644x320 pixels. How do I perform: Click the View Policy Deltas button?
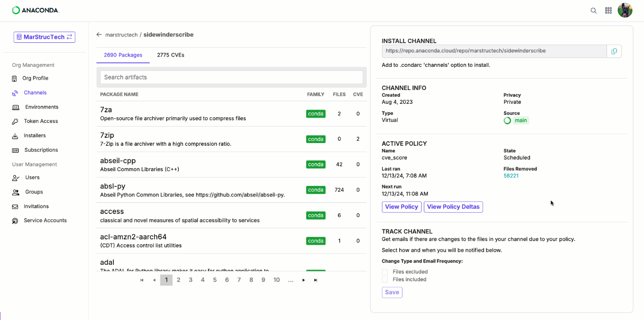coord(453,207)
